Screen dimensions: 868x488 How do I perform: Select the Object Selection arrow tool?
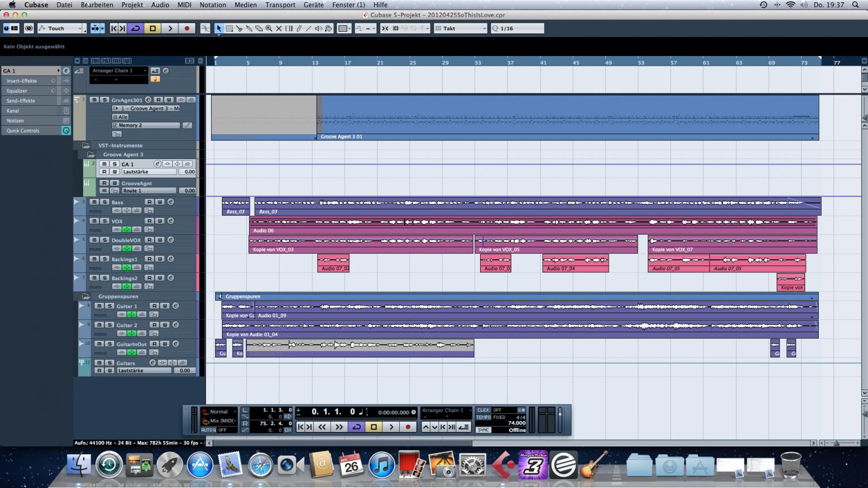coord(219,28)
